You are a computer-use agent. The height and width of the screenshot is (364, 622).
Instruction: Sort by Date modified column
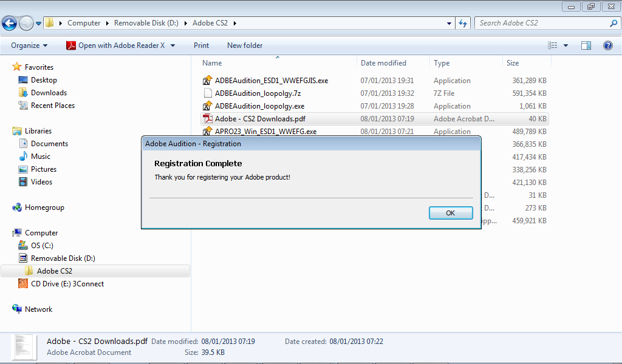pyautogui.click(x=383, y=63)
